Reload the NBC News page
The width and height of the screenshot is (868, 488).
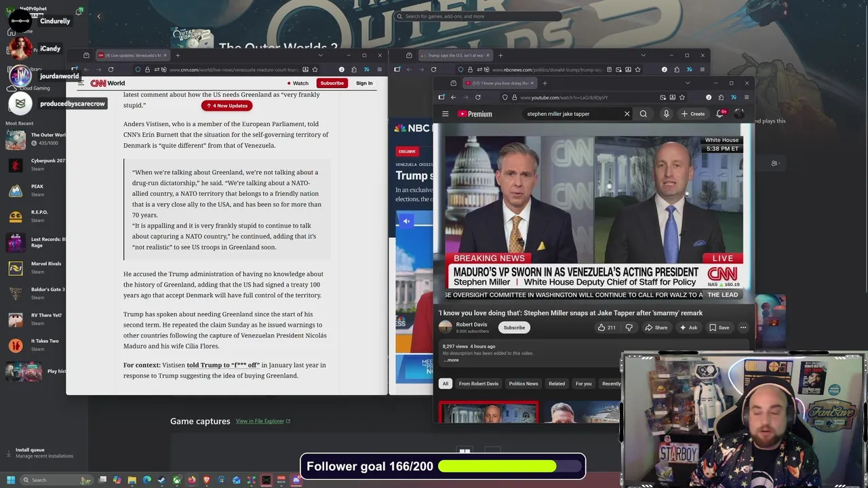pos(433,69)
